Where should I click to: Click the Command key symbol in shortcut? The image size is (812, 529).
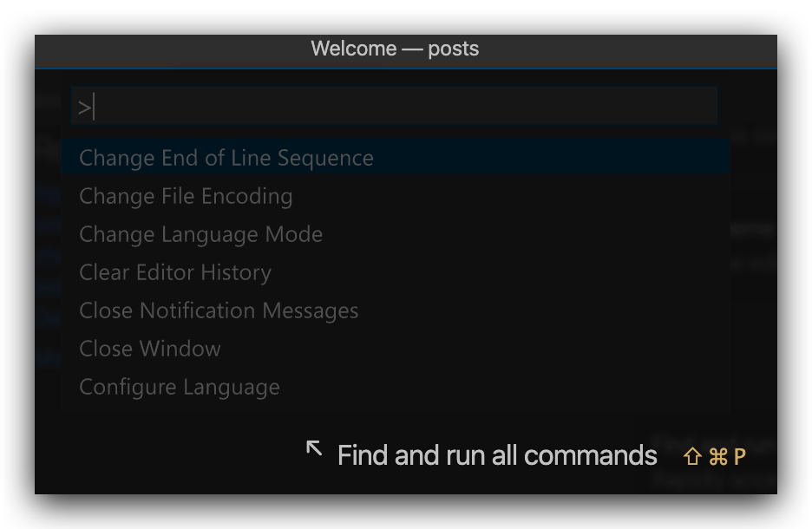click(x=717, y=457)
